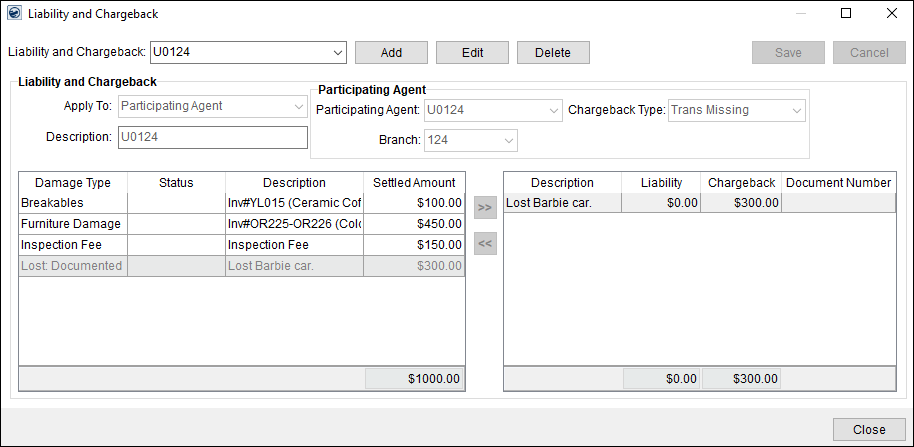Click the Add button
This screenshot has width=914, height=447.
point(391,52)
